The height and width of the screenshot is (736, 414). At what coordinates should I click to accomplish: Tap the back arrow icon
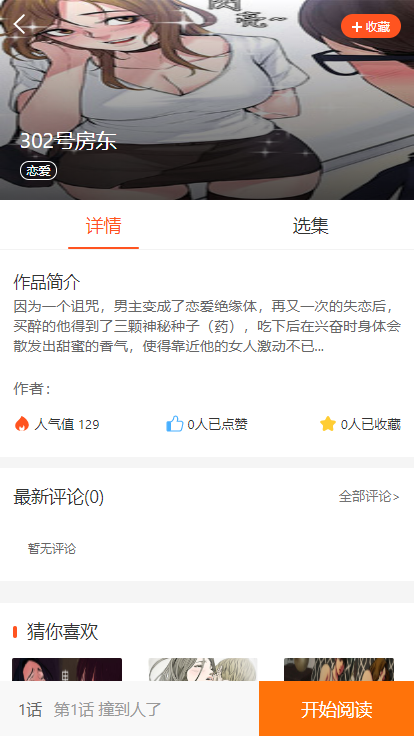tap(20, 24)
